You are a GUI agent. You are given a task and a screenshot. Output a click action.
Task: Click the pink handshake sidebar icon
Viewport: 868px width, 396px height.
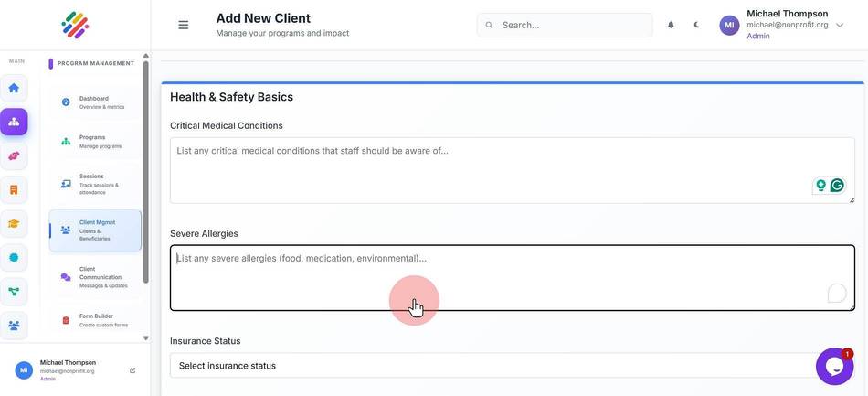coord(14,155)
